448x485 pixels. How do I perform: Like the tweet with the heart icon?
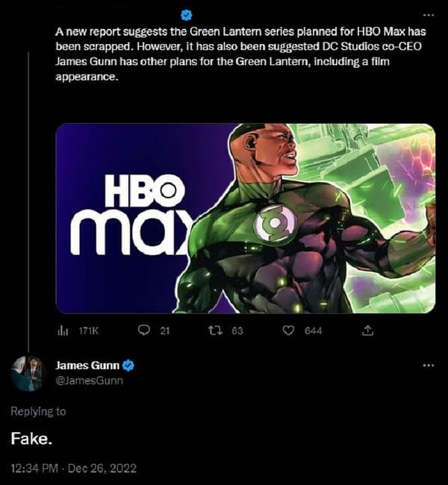click(x=288, y=330)
